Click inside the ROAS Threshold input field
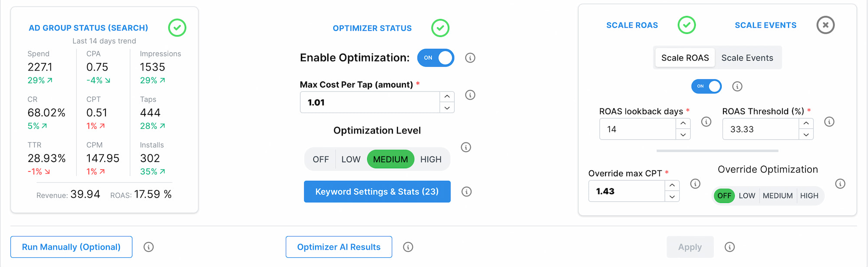This screenshot has height=267, width=868. point(762,129)
